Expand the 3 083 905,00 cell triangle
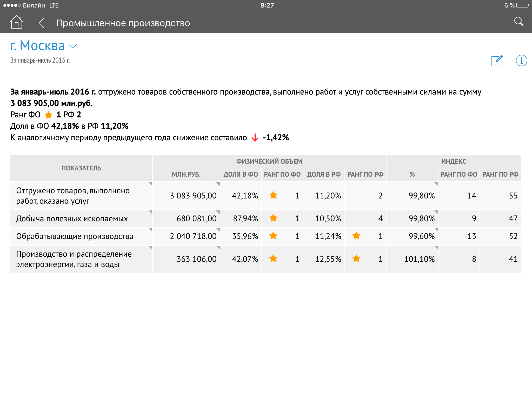Viewport: 532px width, 399px height. [x=218, y=184]
